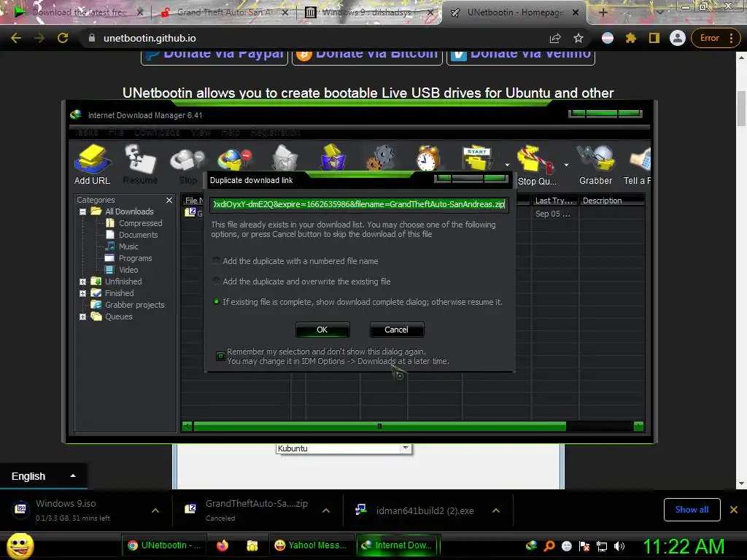Open the Scheduler alarm clock icon

(427, 158)
